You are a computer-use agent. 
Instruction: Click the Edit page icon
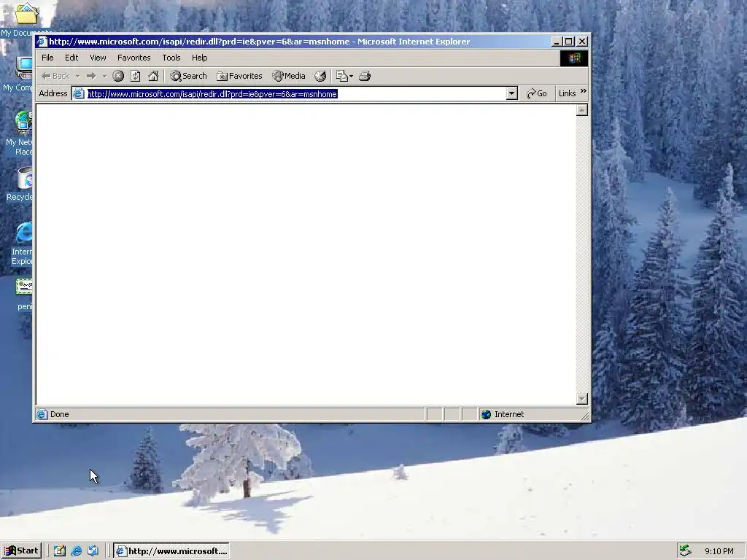tap(341, 76)
